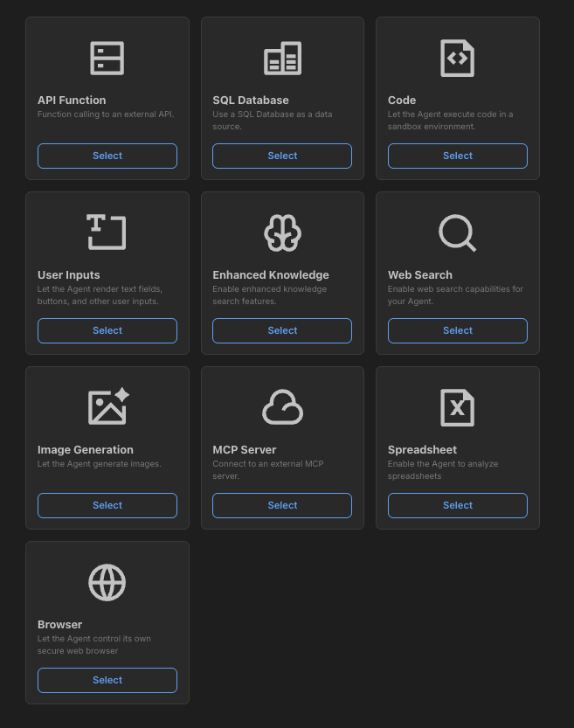Screen dimensions: 574x728
Task: Click "Enable enhanced knowledge search features." text
Action: pos(270,295)
